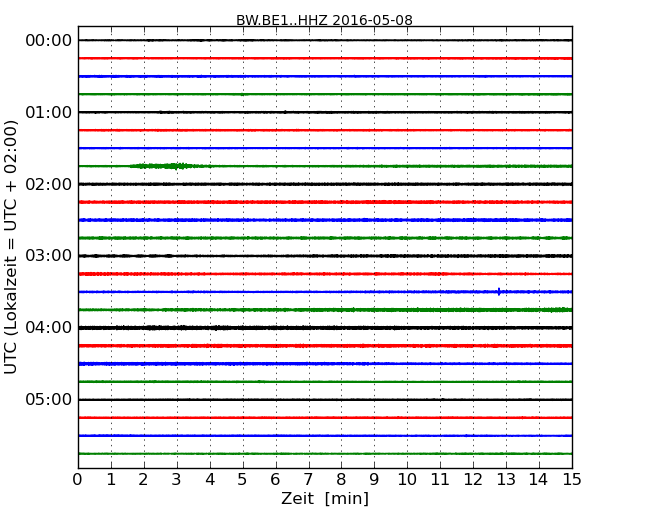Click the 05:00 time label
Screen dimensions: 650x520
[49, 399]
